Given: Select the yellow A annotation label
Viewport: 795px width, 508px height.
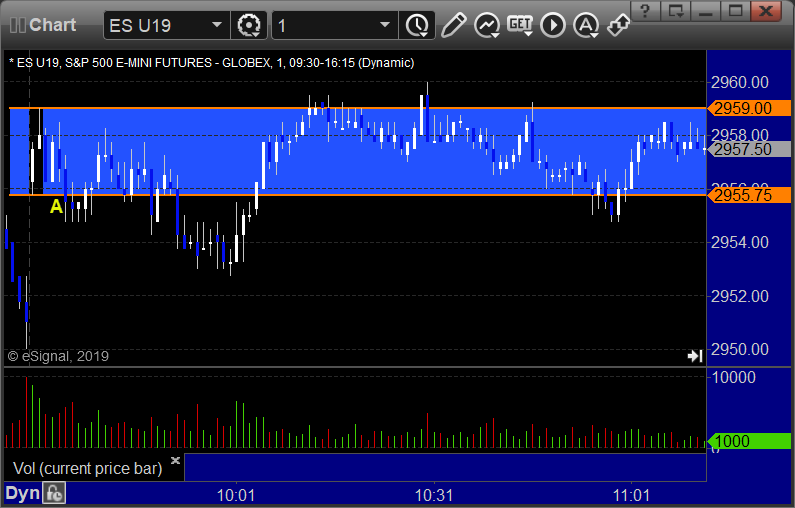Looking at the screenshot, I should tap(56, 206).
